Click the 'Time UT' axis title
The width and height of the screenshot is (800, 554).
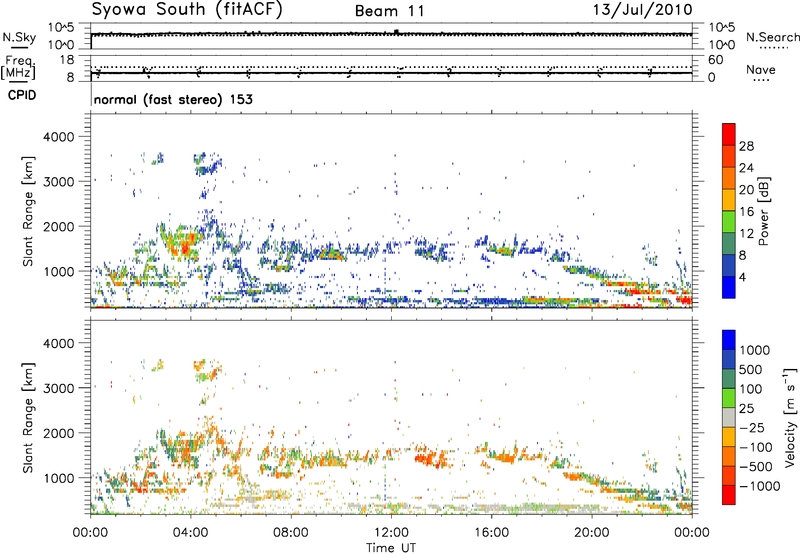pyautogui.click(x=391, y=548)
